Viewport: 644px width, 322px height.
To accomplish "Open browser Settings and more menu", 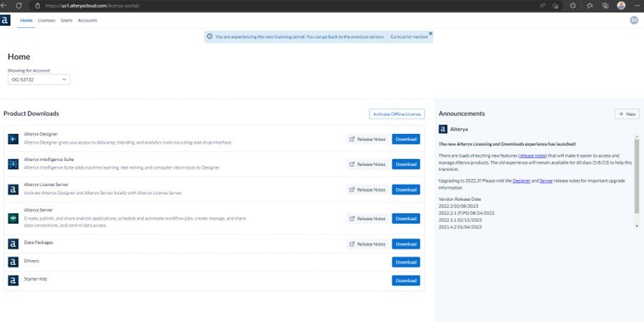I will [637, 6].
